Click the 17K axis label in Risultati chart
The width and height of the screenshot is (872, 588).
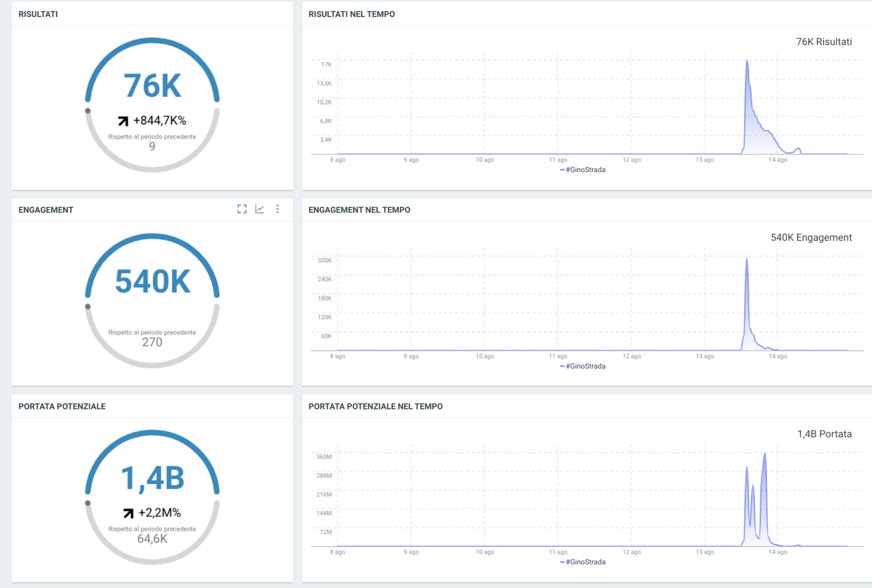point(327,64)
